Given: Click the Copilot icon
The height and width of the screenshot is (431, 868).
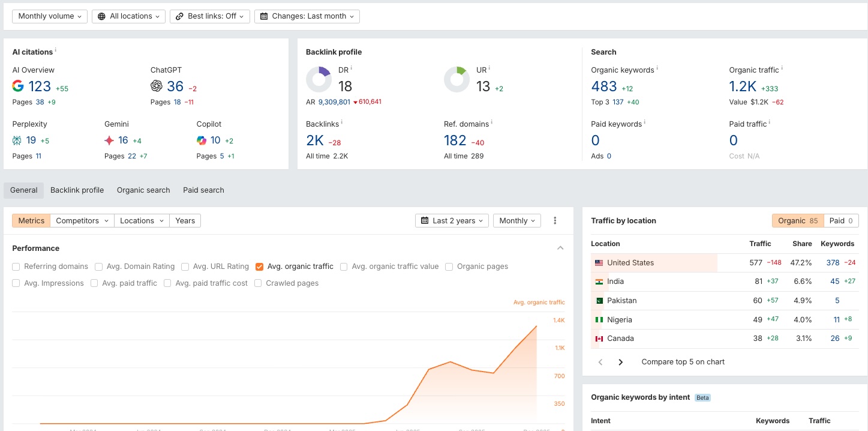Looking at the screenshot, I should 202,140.
